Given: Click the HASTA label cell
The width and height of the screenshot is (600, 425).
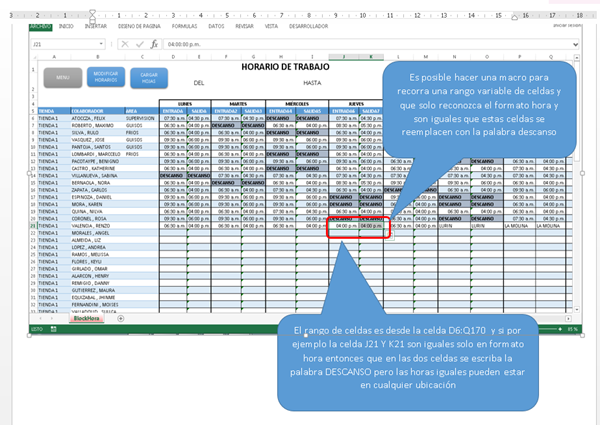Looking at the screenshot, I should click(x=312, y=83).
